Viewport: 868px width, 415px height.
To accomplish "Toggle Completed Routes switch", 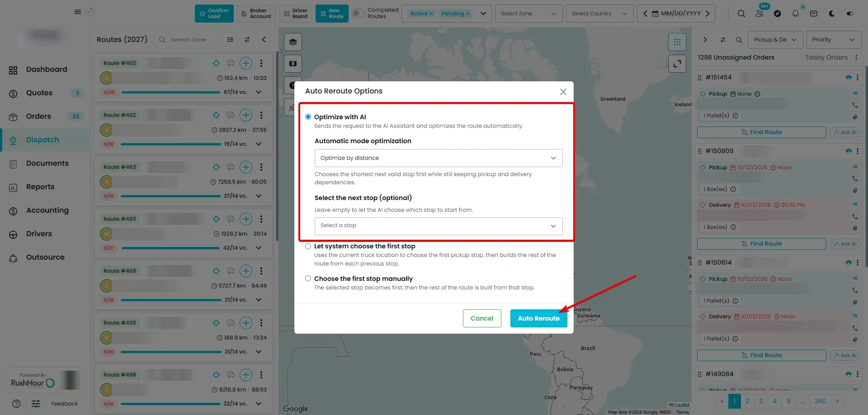I will 358,14.
